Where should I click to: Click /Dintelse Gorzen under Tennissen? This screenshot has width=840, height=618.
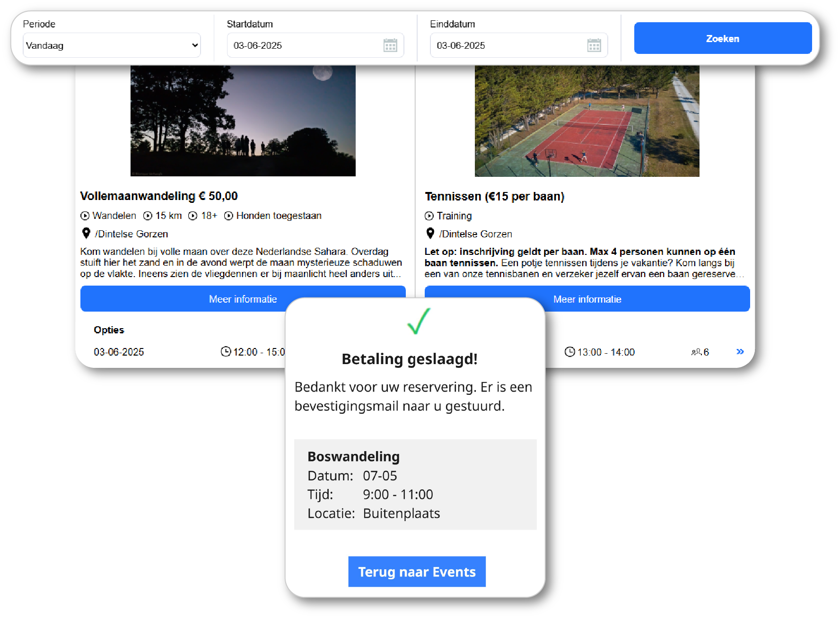[x=475, y=234]
